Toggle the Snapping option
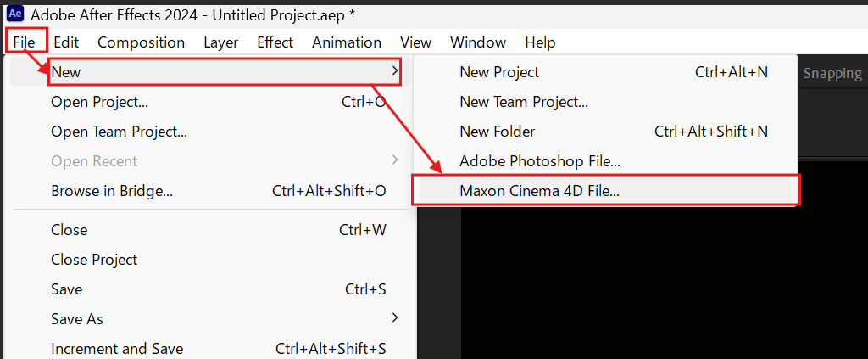The width and height of the screenshot is (868, 359). point(832,73)
